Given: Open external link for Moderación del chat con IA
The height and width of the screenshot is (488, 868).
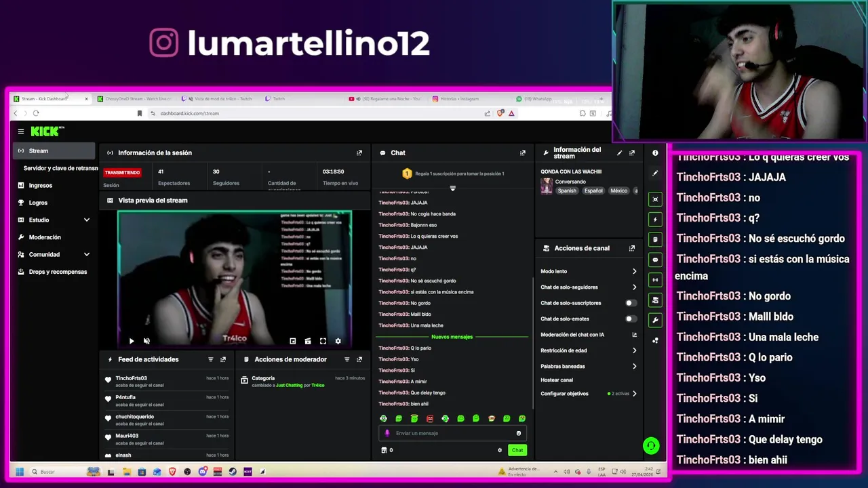Looking at the screenshot, I should point(635,335).
